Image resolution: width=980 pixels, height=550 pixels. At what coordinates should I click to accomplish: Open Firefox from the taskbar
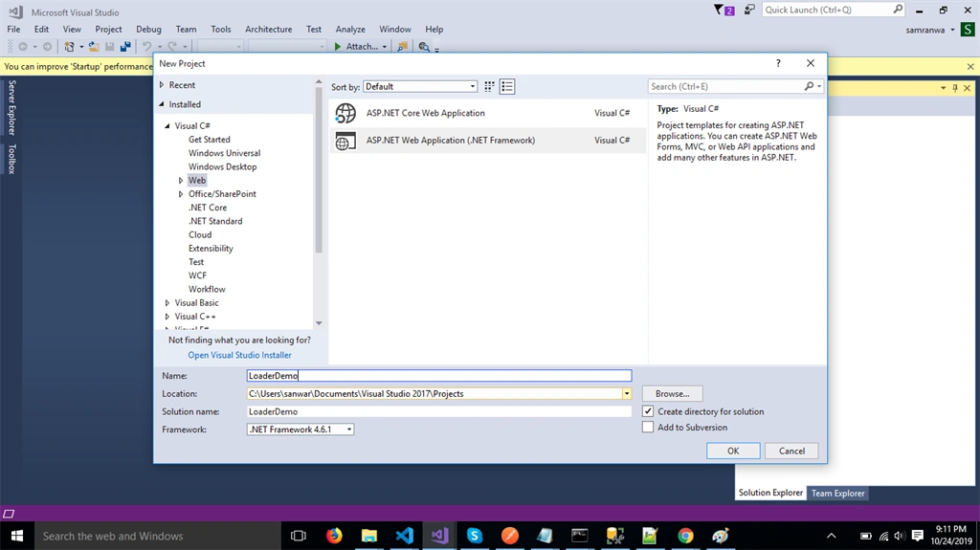334,536
